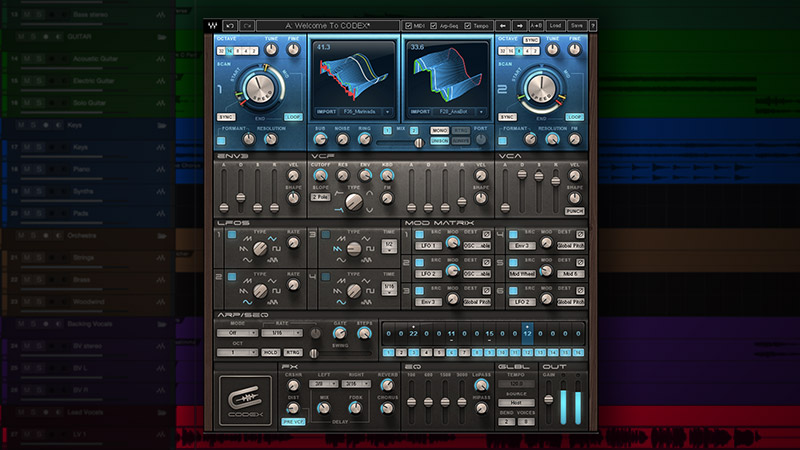Click the Save preset button
The height and width of the screenshot is (450, 800).
tap(577, 26)
